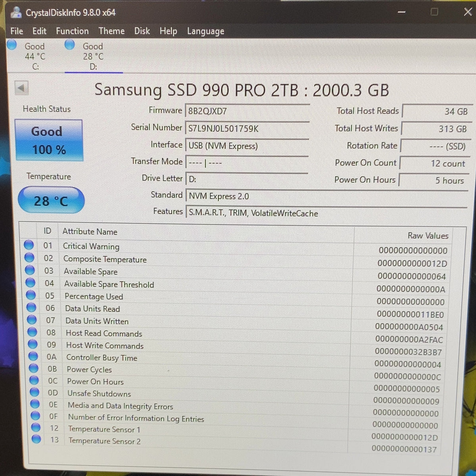The width and height of the screenshot is (476, 476).
Task: Click the status dot beside Critical Warning
Action: [x=29, y=245]
